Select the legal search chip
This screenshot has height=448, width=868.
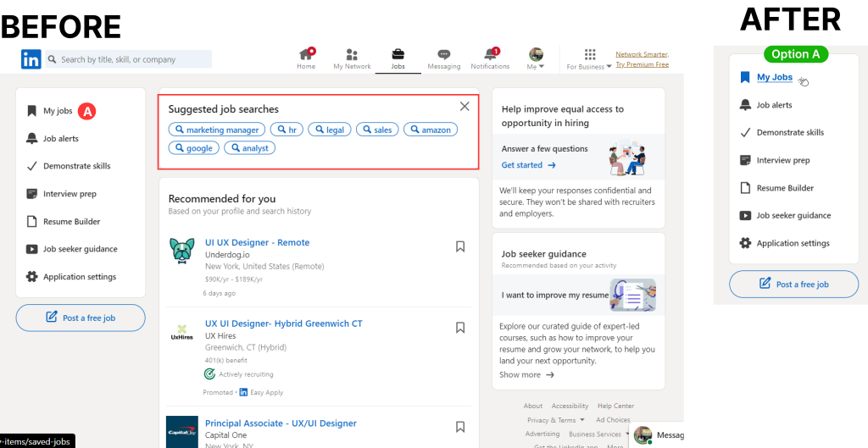pos(330,130)
